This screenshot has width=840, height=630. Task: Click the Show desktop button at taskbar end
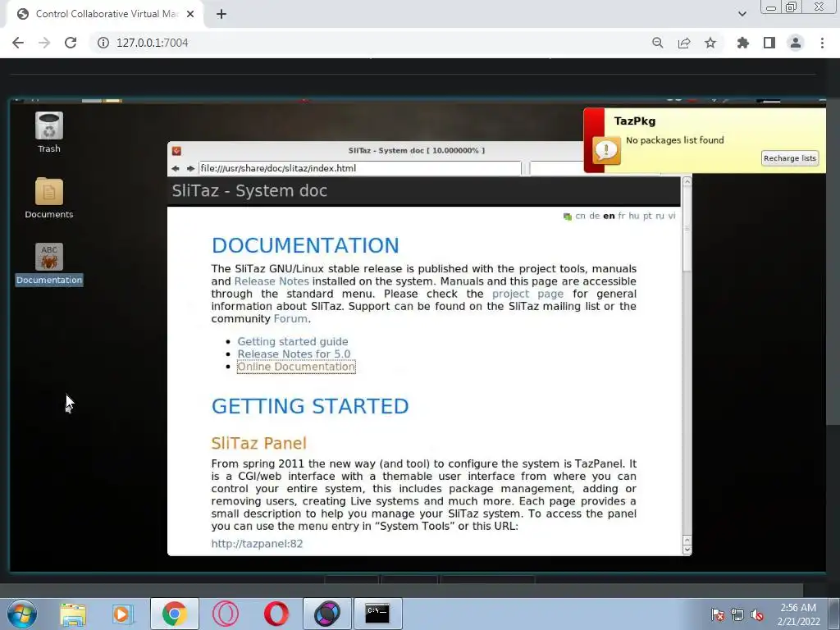click(834, 614)
